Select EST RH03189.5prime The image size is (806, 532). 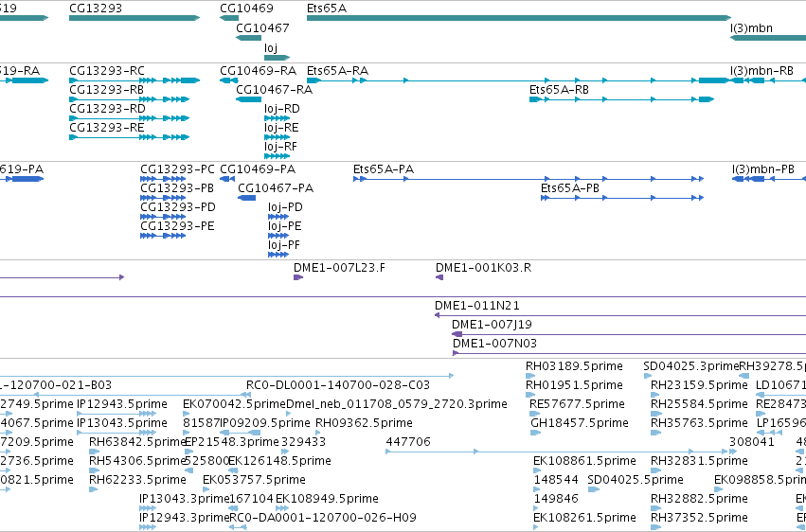pos(574,366)
